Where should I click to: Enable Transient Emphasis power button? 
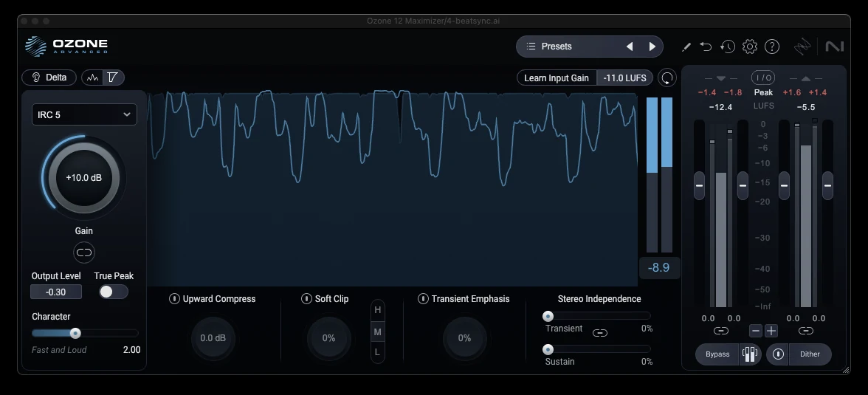(x=423, y=298)
